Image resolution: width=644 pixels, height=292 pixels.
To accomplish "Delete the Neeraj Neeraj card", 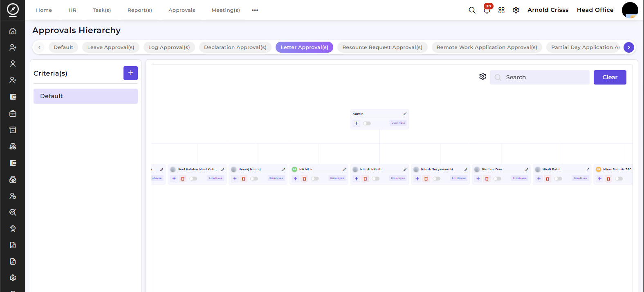I will point(244,178).
